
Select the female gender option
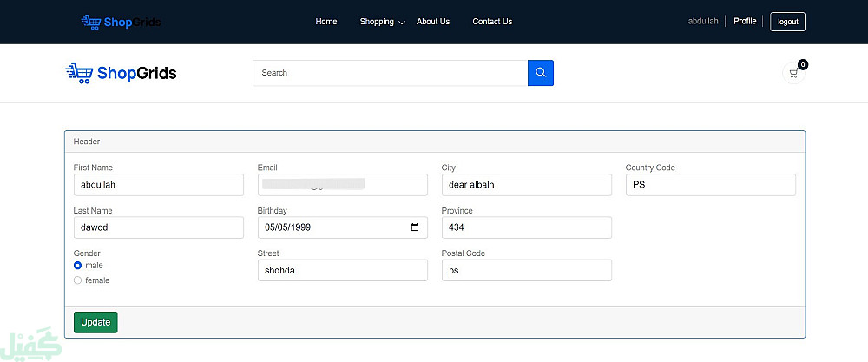tap(78, 280)
